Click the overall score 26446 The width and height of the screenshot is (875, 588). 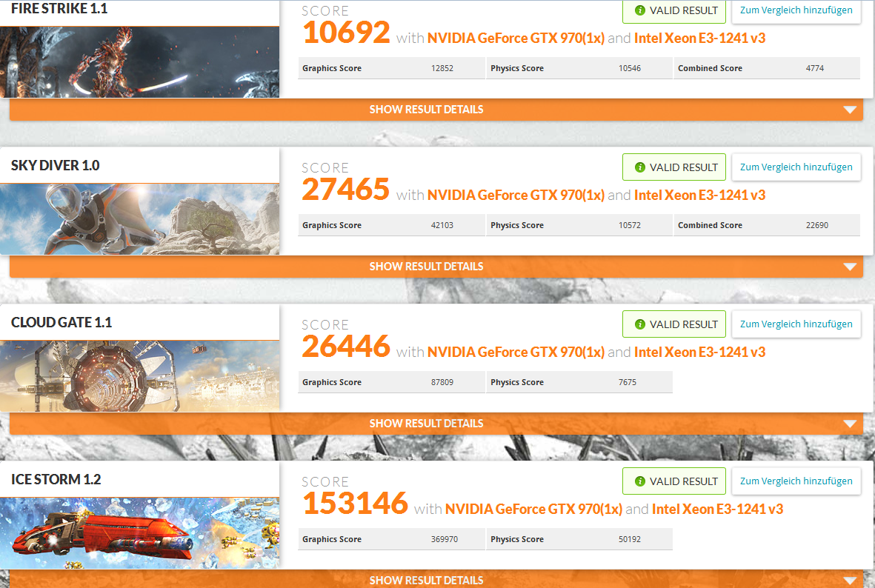click(x=346, y=347)
